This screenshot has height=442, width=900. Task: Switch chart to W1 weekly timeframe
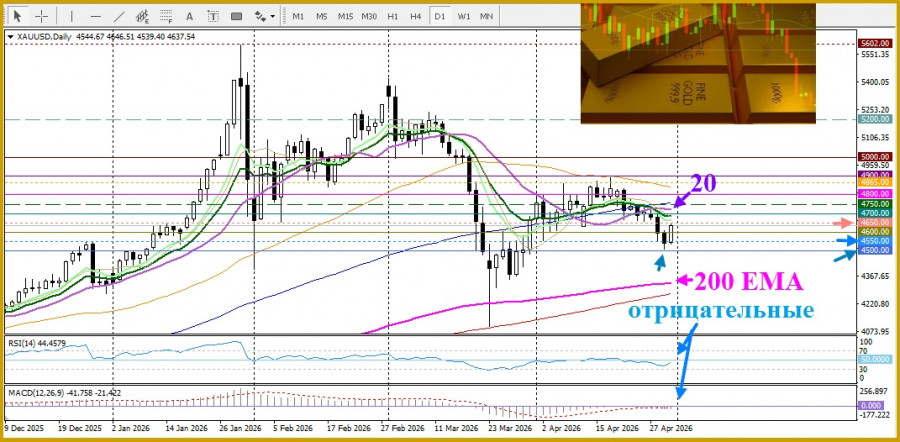pyautogui.click(x=463, y=16)
